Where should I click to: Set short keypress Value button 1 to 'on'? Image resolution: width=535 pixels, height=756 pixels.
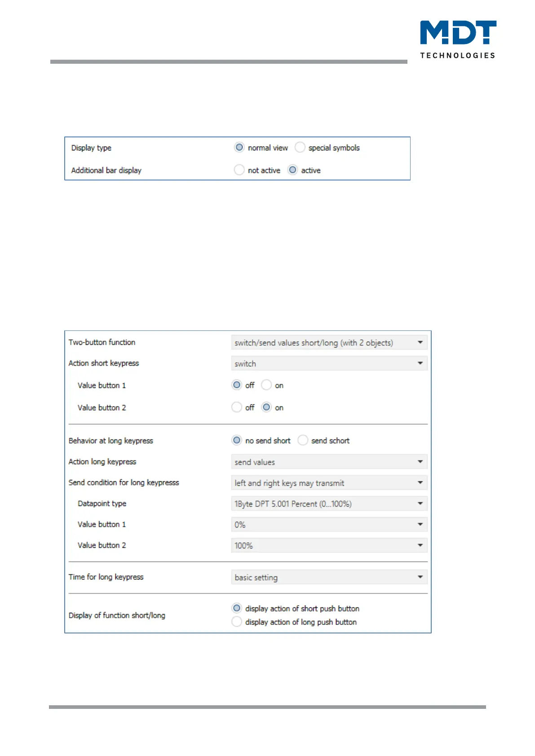(x=266, y=385)
